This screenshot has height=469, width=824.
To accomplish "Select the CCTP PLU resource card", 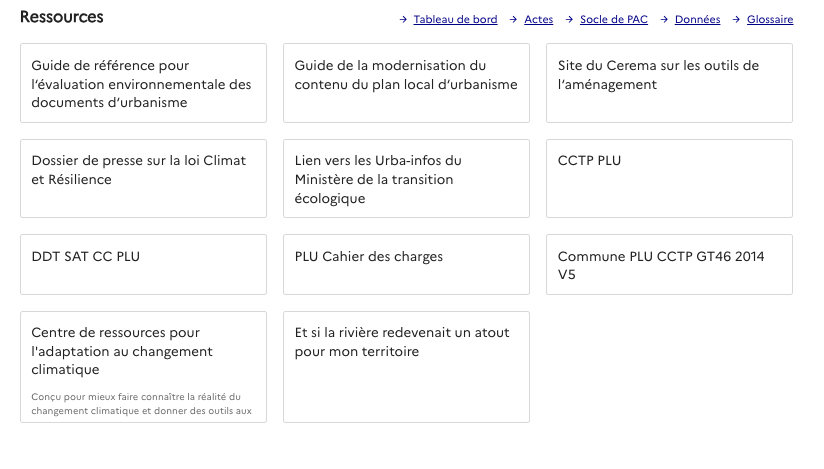I will pyautogui.click(x=669, y=178).
